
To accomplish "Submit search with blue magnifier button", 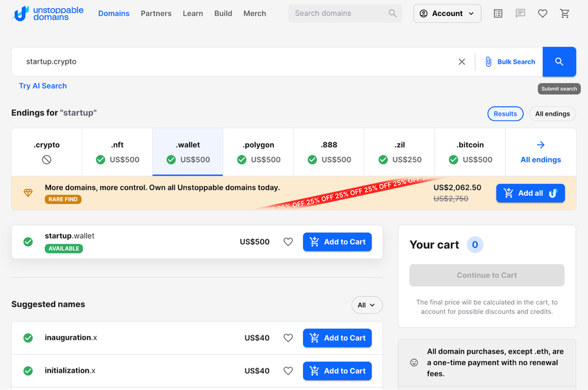I will coord(559,62).
